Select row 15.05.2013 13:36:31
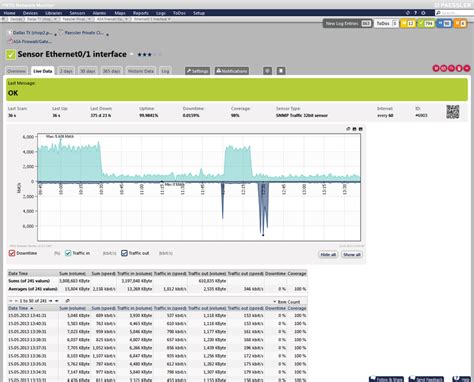Viewport: 474px width, 382px height. (157, 356)
